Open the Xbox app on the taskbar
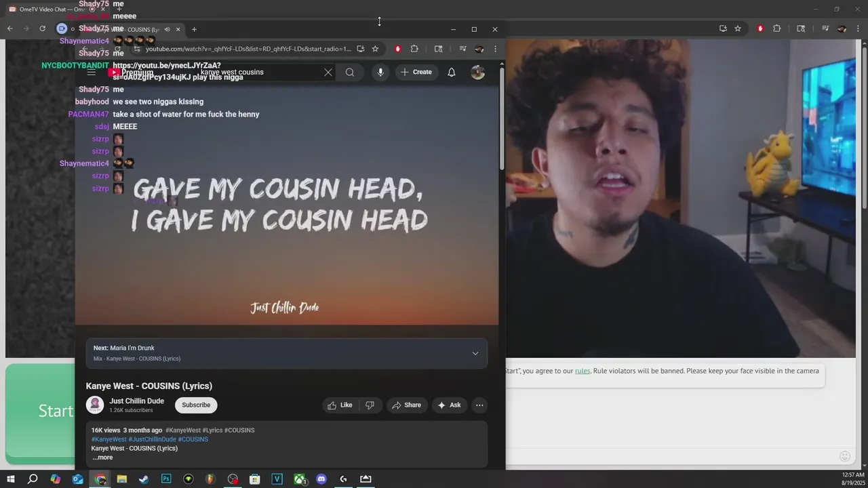The height and width of the screenshot is (488, 868). click(x=299, y=479)
